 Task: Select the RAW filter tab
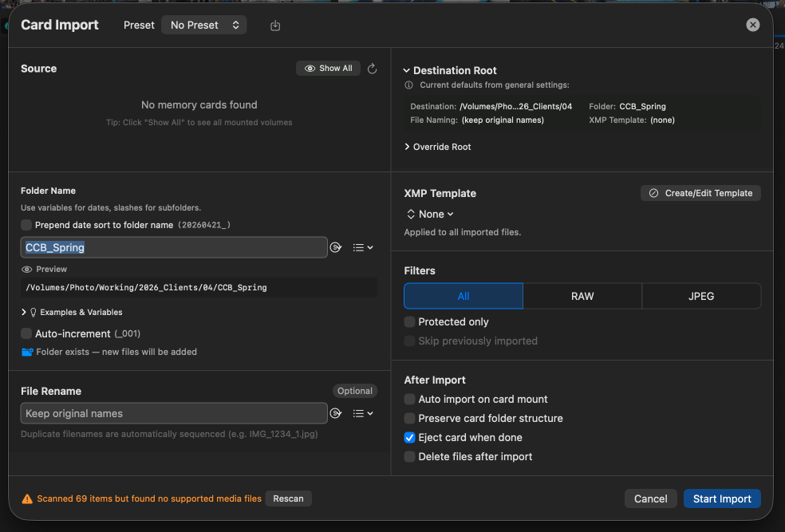(582, 296)
